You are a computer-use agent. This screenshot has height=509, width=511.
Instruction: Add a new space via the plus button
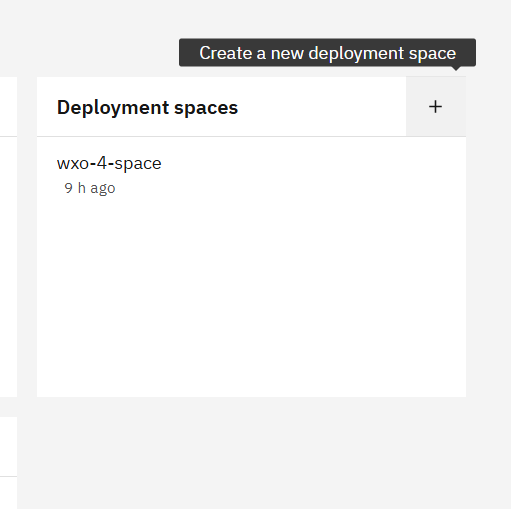click(x=435, y=107)
